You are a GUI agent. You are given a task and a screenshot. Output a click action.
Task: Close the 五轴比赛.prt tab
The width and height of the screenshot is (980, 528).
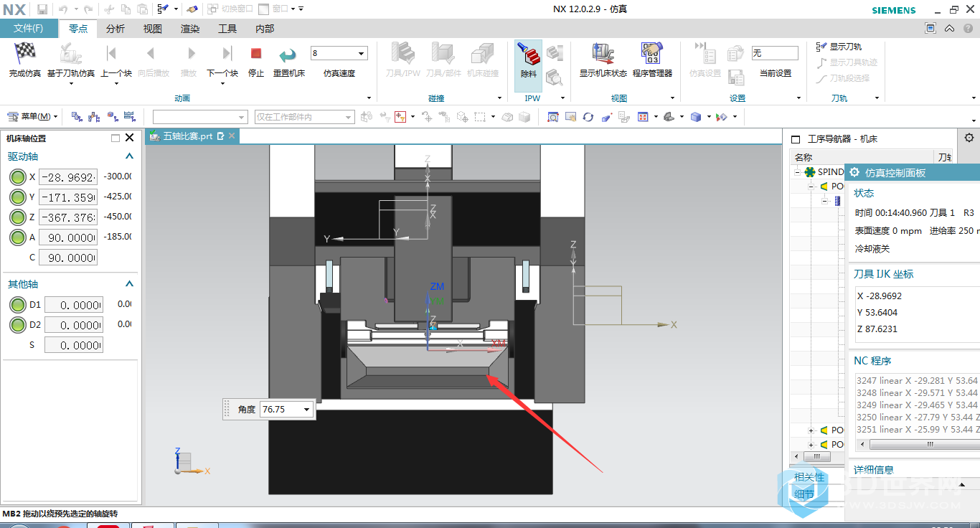click(232, 136)
